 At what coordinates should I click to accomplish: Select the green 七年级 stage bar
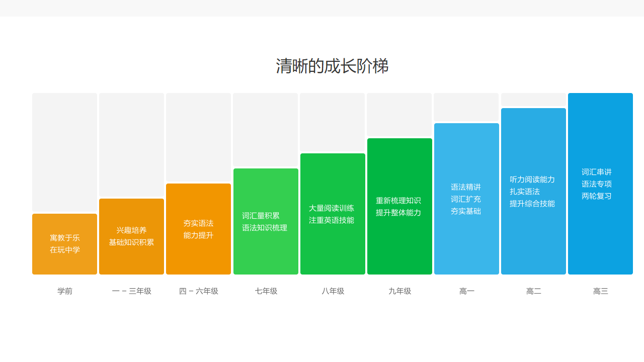click(265, 221)
